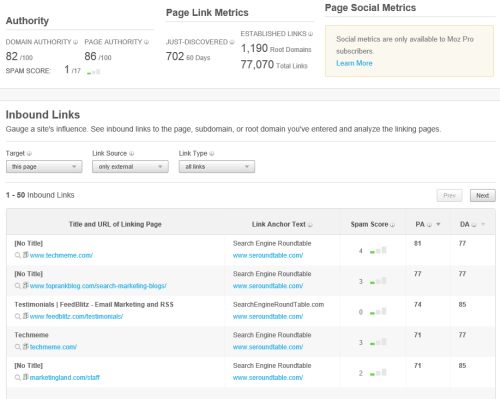Viewport: 500px width, 399px height.
Task: Click the Link Source info icon
Action: 132,153
